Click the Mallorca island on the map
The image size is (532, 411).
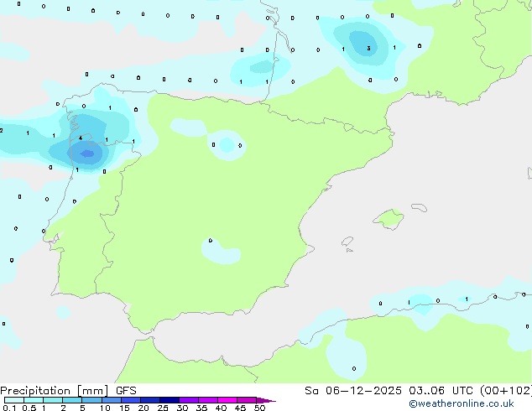coord(389,219)
